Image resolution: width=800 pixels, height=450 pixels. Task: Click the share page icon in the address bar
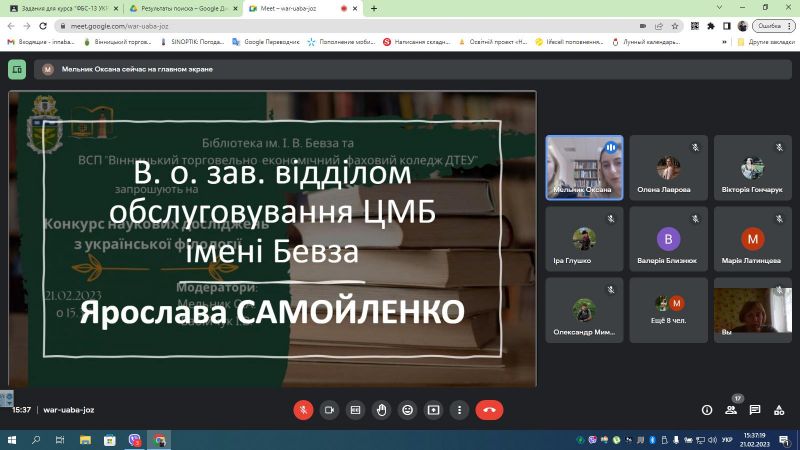point(659,26)
